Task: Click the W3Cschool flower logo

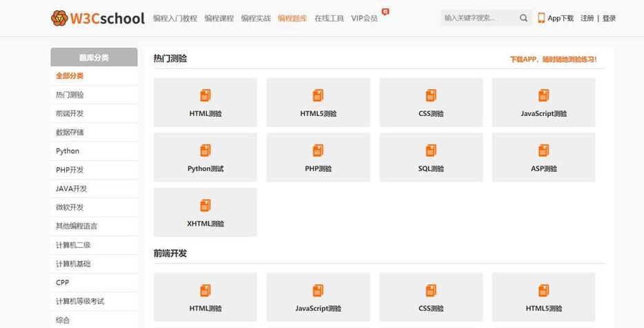Action: 59,18
